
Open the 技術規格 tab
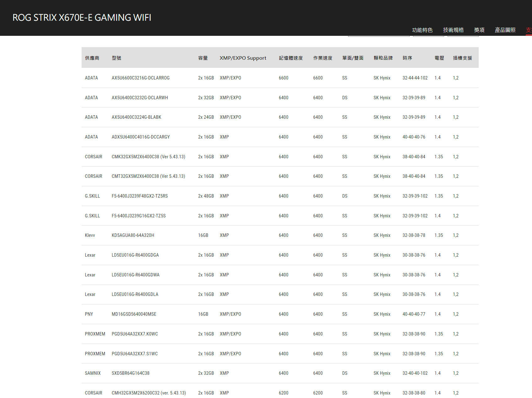[453, 30]
